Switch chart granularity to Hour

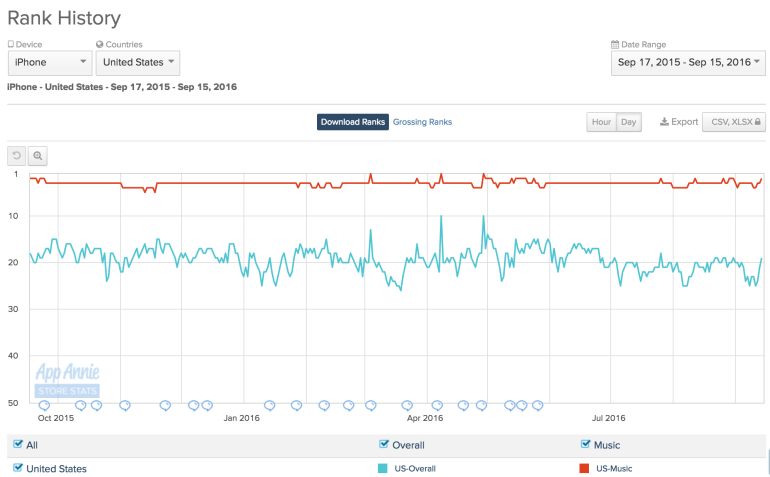tap(601, 122)
